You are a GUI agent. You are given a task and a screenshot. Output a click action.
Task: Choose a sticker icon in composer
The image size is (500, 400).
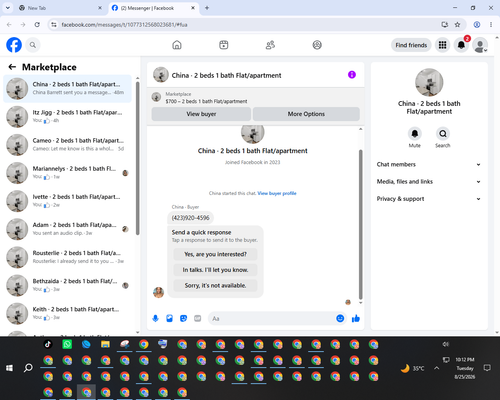pos(183,318)
